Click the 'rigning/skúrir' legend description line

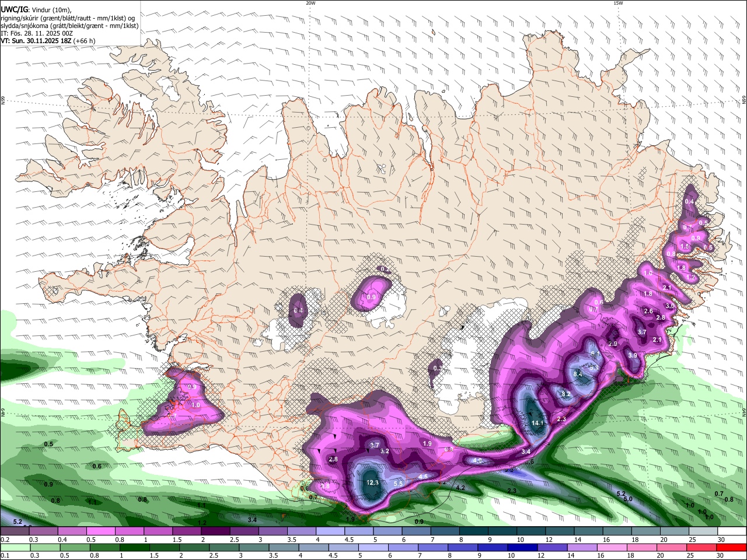pos(68,18)
